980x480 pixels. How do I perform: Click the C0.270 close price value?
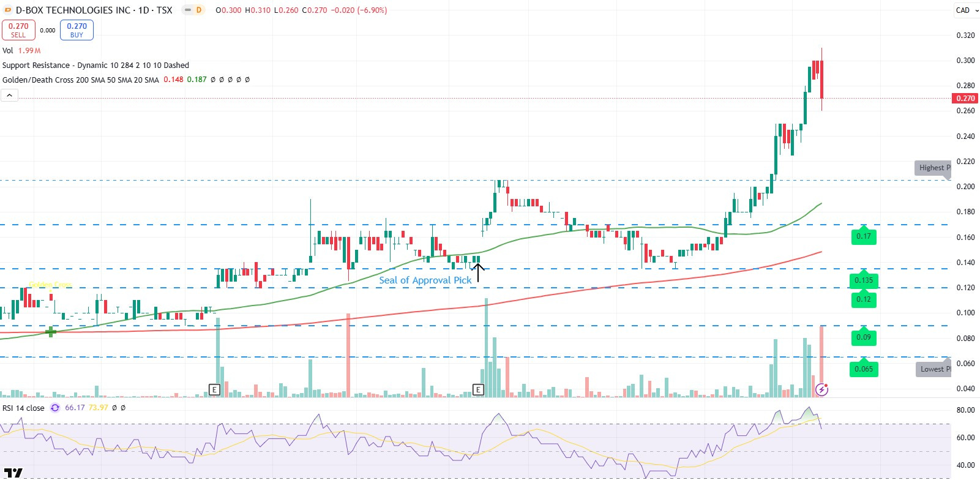(315, 10)
